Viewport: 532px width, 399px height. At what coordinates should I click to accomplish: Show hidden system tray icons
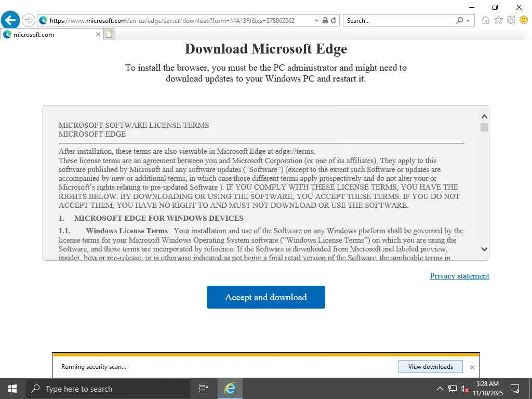tap(440, 389)
